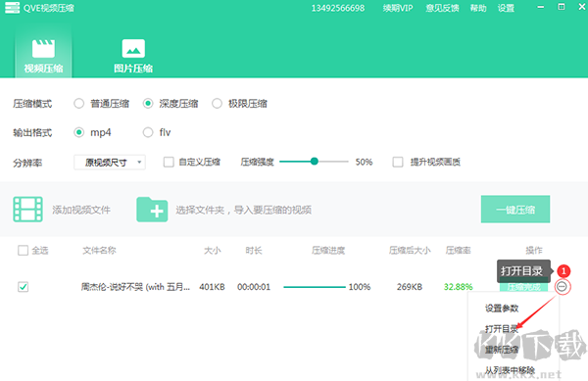Click the 压缩强度 slider handle
588x381 pixels.
point(315,162)
